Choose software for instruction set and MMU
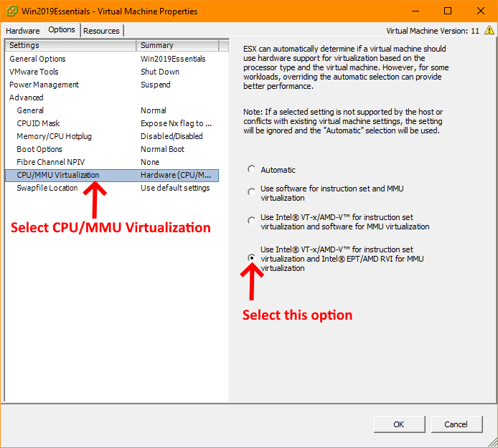Viewport: 498px width, 448px height. 252,192
